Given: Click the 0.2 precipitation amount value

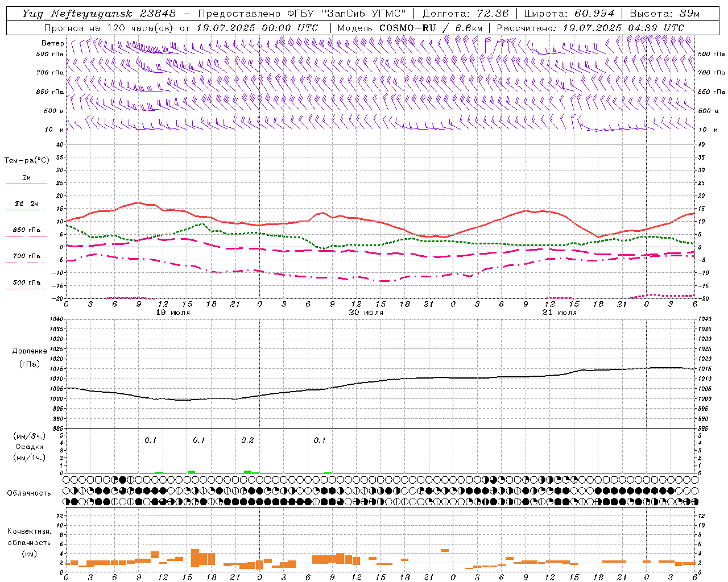Looking at the screenshot, I should click(x=247, y=440).
